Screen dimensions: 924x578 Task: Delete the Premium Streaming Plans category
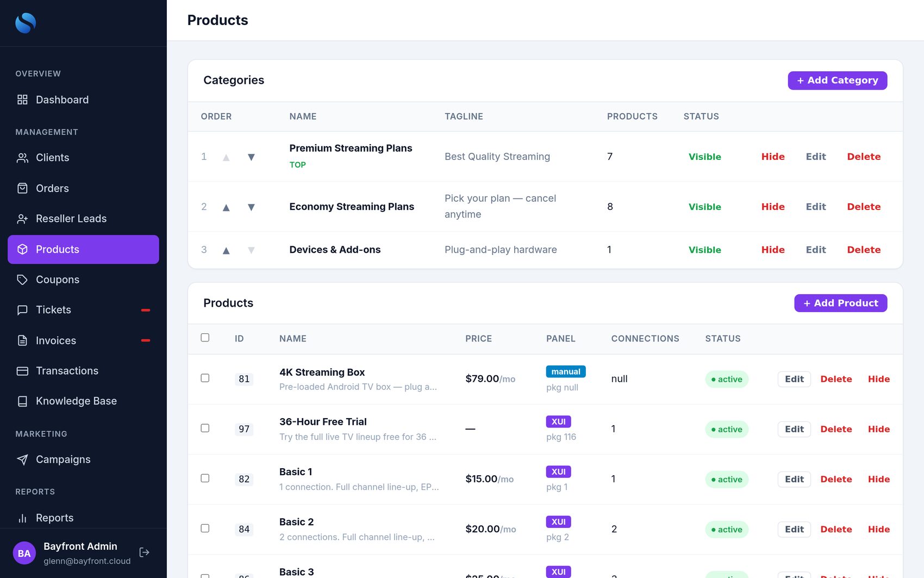pos(864,157)
